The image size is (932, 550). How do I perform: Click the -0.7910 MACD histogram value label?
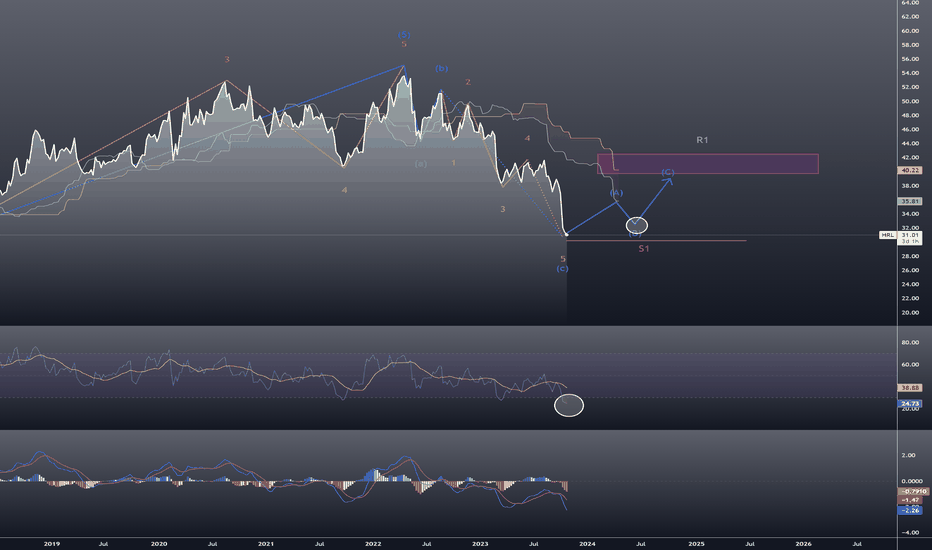pyautogui.click(x=912, y=492)
